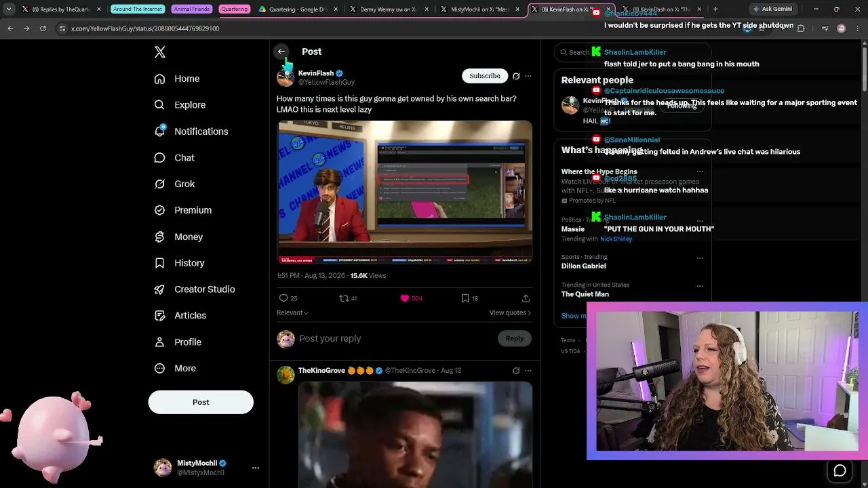Switch to the 'Demny Wermy' X tab
Image resolution: width=868 pixels, height=488 pixels.
(389, 9)
